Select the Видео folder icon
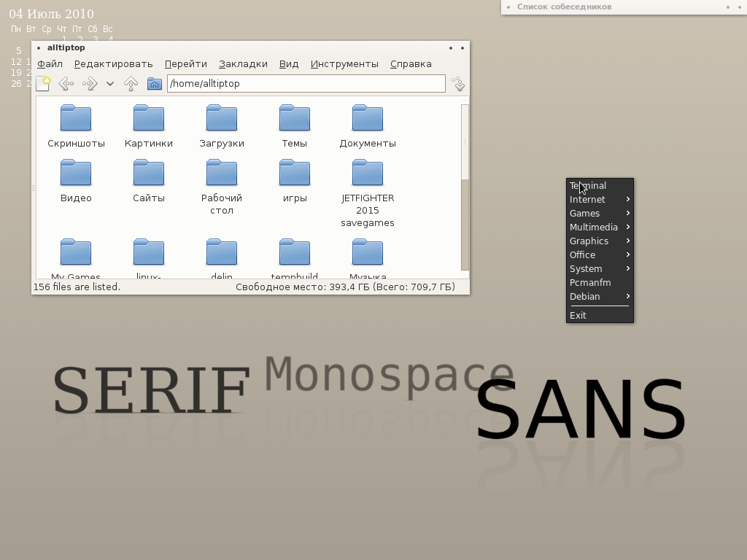The image size is (747, 560). [x=76, y=172]
